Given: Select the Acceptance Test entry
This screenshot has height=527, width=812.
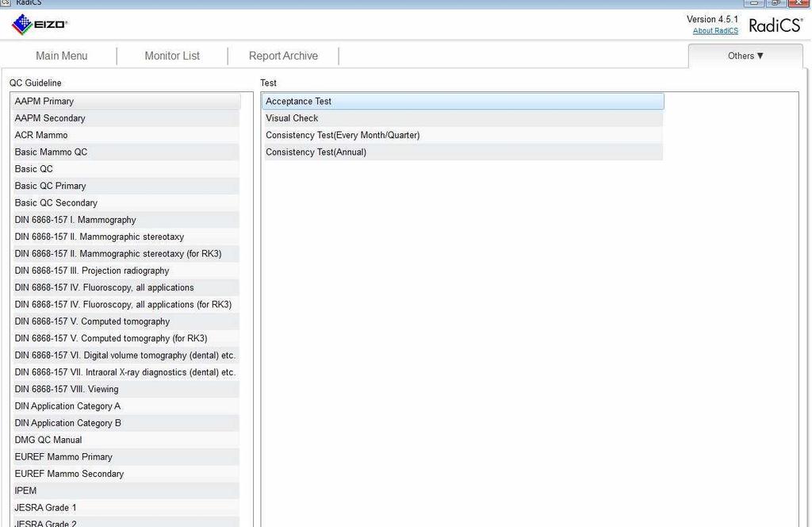Looking at the screenshot, I should [463, 102].
